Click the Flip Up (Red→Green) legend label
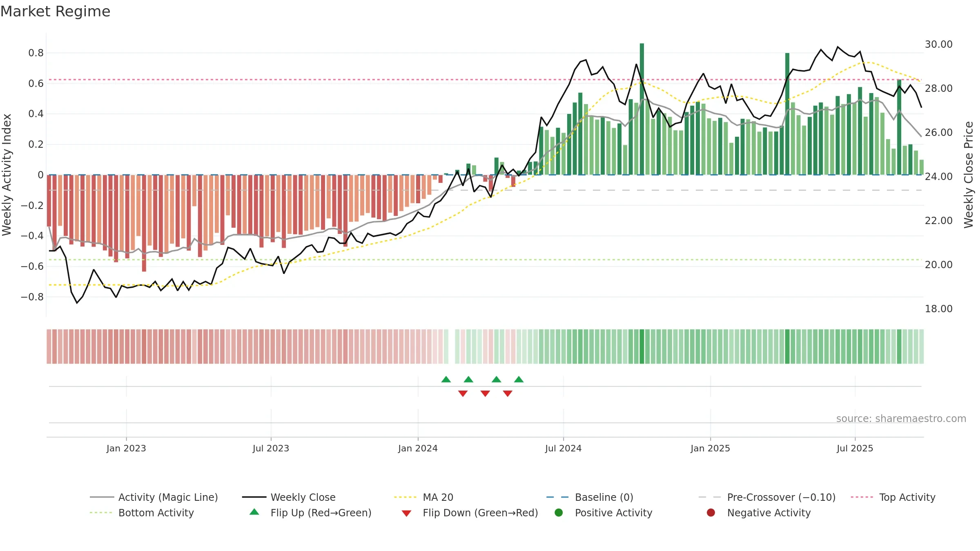980x551 pixels. click(x=321, y=513)
